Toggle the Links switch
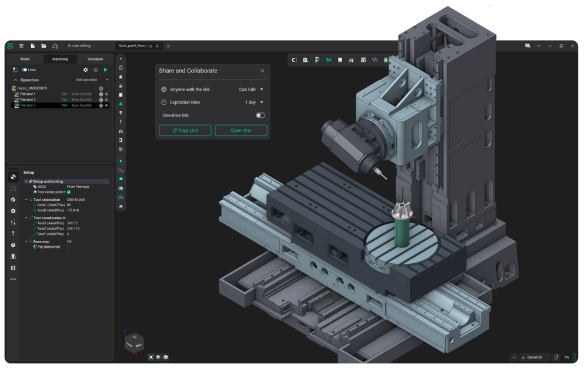The image size is (588, 368). coord(25,69)
